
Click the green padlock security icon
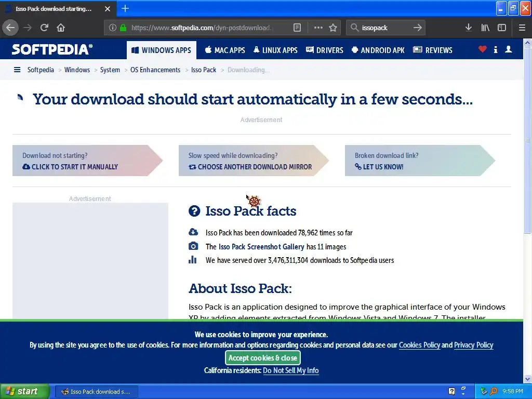point(123,28)
